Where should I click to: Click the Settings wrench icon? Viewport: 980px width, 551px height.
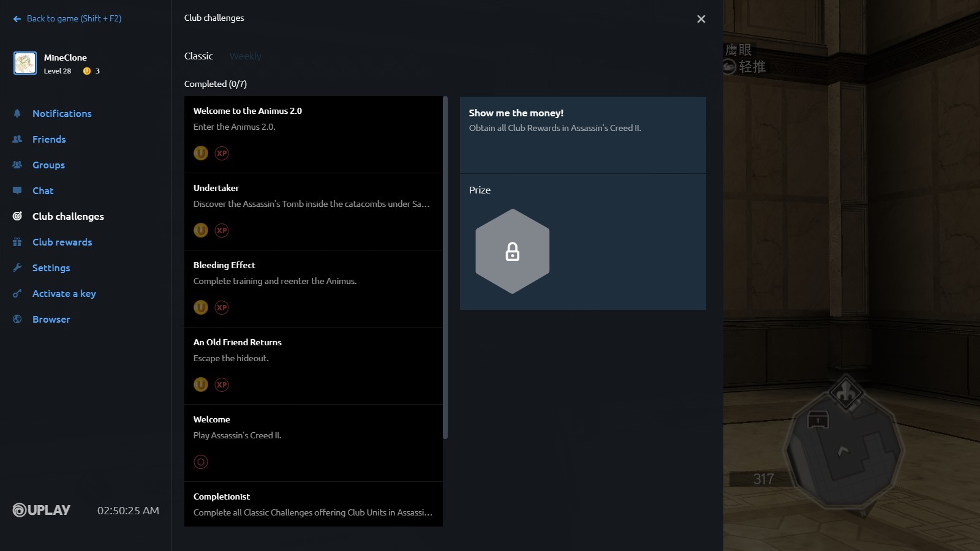point(17,268)
